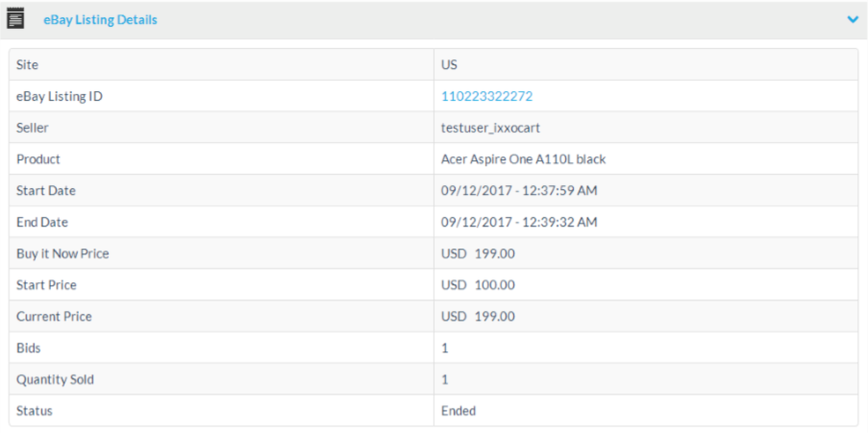
Task: Click the Seller row label
Action: point(33,128)
